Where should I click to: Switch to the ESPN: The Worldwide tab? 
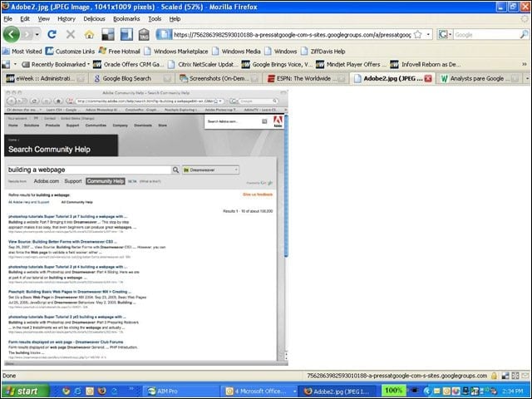click(306, 78)
